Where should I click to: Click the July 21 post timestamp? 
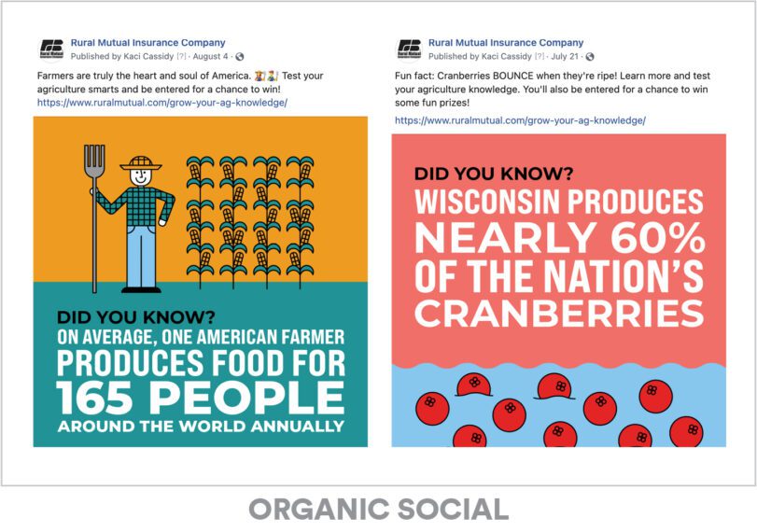point(564,57)
